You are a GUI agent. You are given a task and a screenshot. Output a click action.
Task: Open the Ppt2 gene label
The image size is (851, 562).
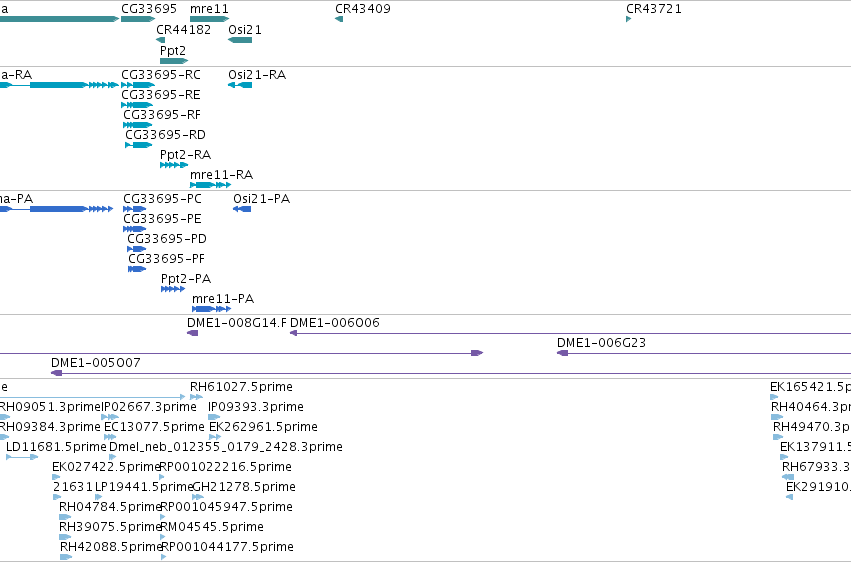coord(173,50)
